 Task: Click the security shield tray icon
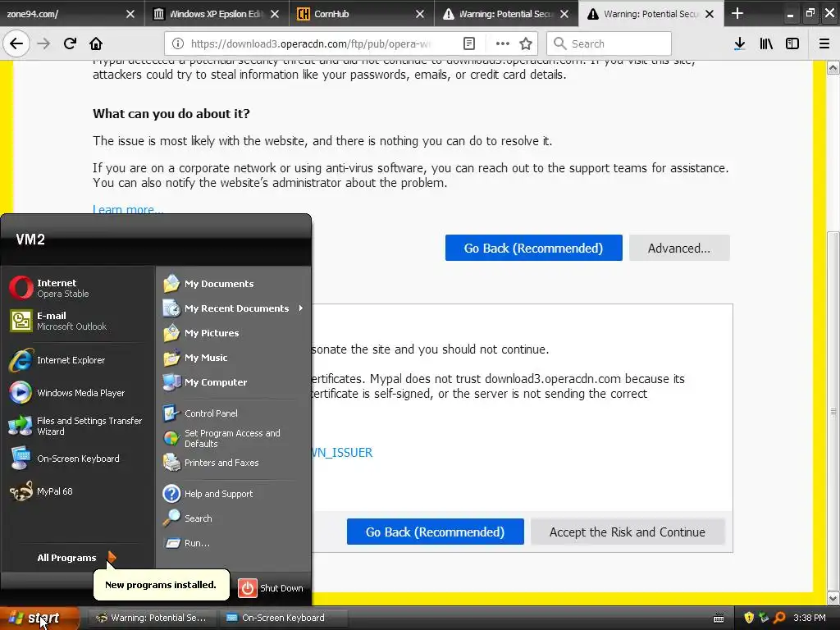click(749, 618)
